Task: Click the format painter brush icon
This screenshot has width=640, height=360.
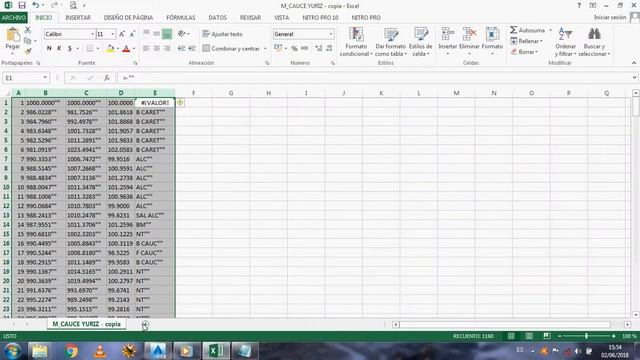Action: [x=28, y=51]
